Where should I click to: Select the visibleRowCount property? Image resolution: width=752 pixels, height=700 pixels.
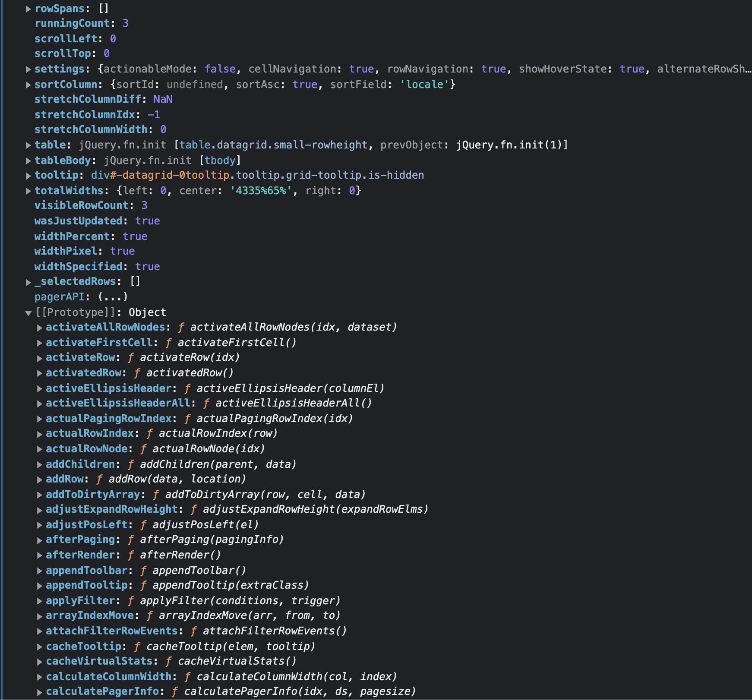(x=82, y=205)
